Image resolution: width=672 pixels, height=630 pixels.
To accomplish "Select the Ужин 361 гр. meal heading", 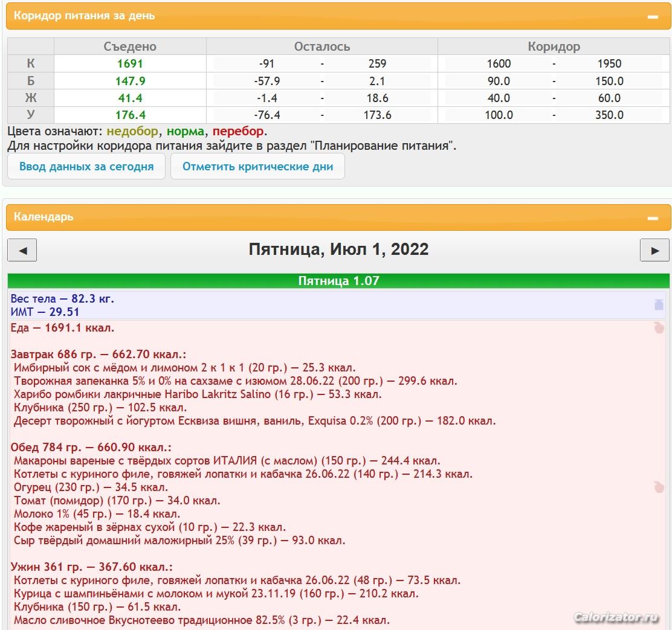I will point(92,567).
